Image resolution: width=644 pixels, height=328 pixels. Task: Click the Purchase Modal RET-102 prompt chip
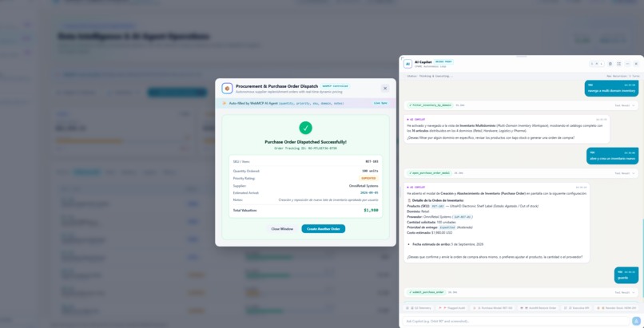(x=492, y=308)
